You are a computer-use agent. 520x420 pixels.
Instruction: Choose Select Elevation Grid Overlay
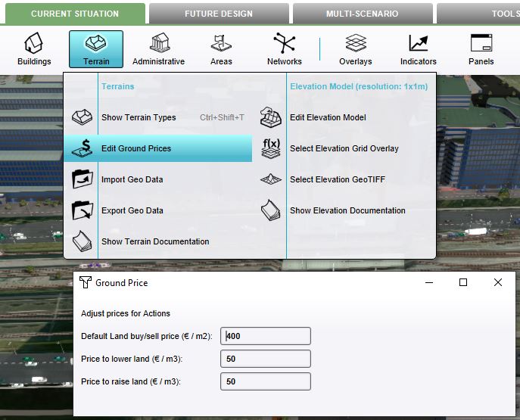click(x=344, y=148)
